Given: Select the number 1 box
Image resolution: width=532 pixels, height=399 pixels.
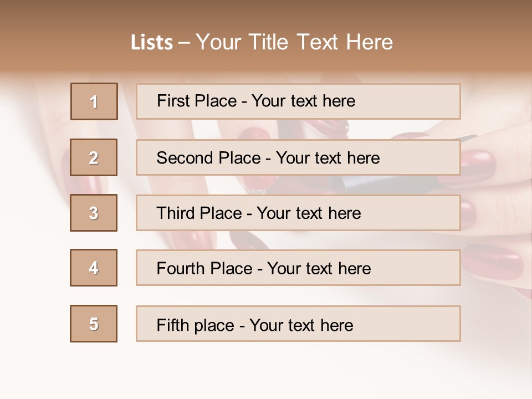Looking at the screenshot, I should point(94,101).
